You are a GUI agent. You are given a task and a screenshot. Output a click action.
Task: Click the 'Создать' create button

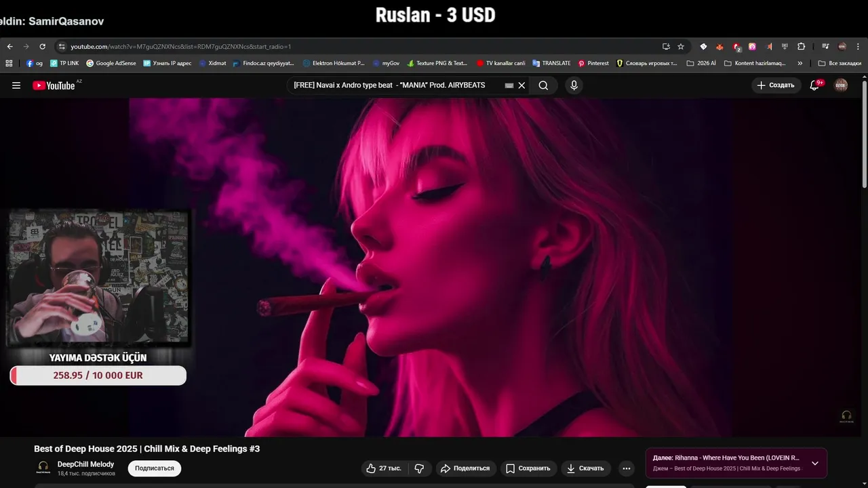coord(776,85)
